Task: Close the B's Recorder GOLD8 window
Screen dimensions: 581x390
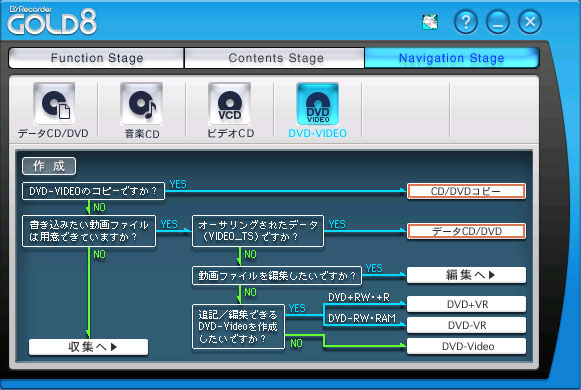Action: pos(530,22)
